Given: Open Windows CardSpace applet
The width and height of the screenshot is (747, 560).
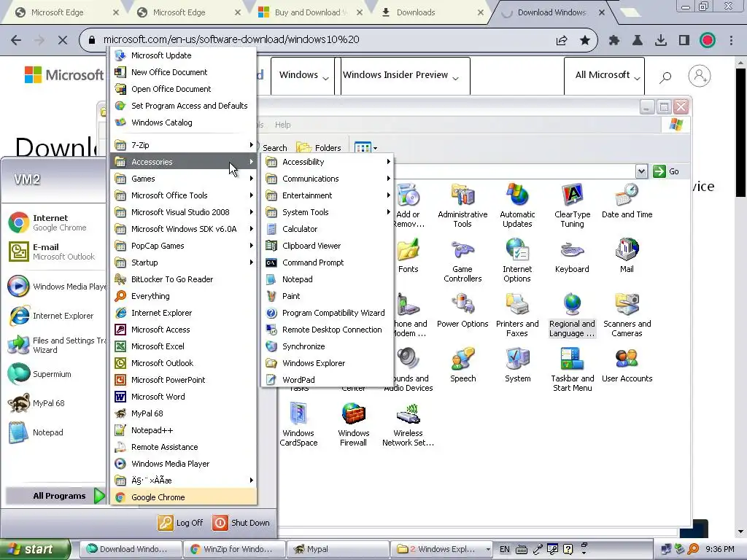Looking at the screenshot, I should [298, 425].
